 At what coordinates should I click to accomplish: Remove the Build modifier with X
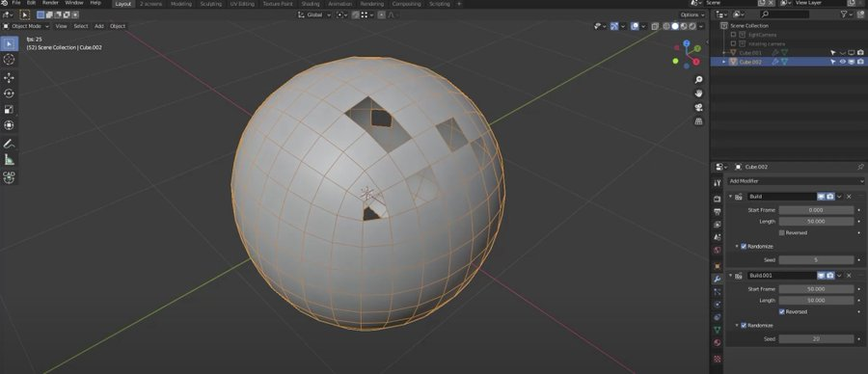click(x=849, y=197)
